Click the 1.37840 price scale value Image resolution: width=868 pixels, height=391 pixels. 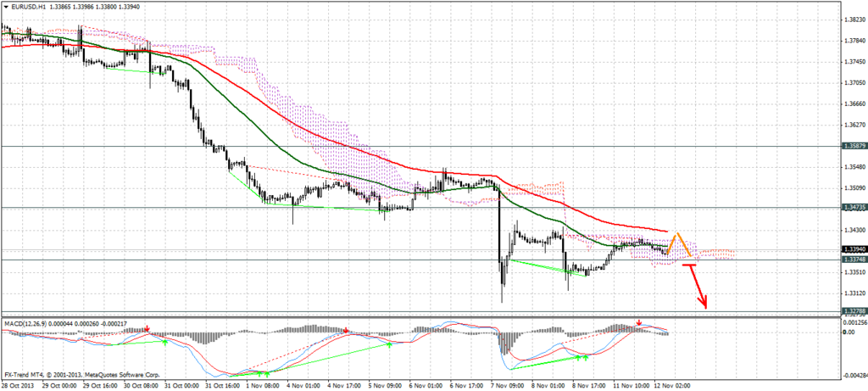[854, 41]
